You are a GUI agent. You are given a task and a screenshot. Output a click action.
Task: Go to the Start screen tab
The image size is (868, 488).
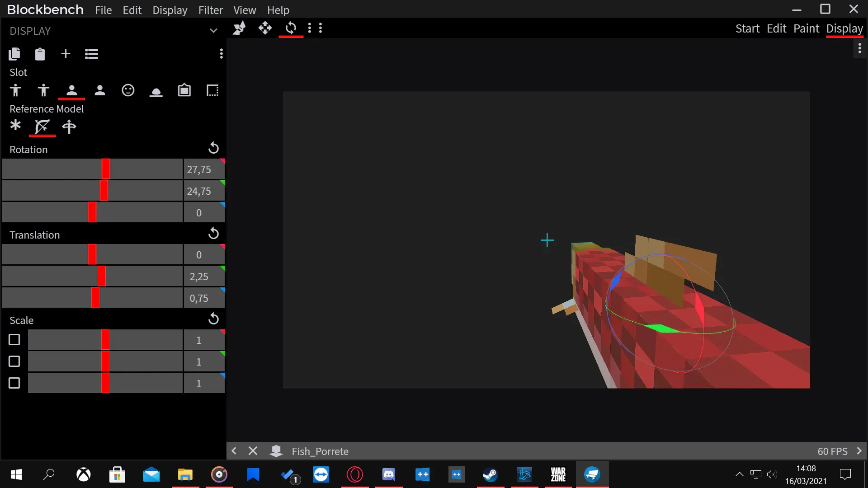(x=747, y=28)
